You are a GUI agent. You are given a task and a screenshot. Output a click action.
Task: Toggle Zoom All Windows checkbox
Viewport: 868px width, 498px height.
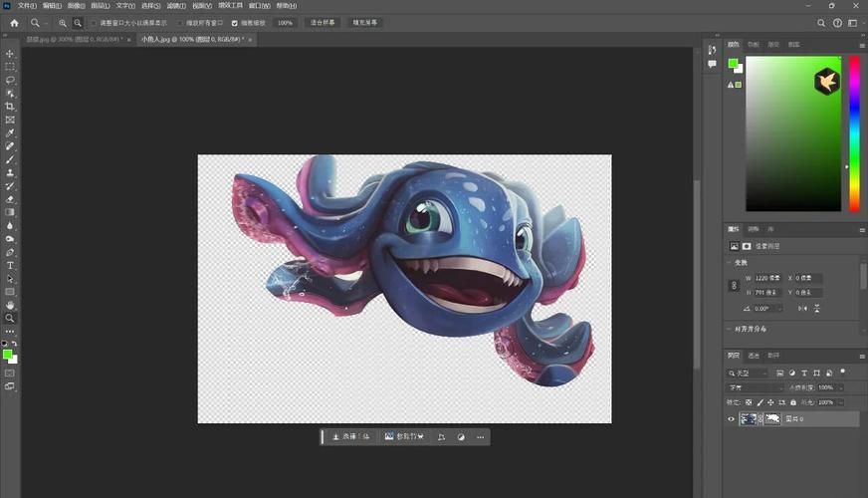(x=180, y=23)
